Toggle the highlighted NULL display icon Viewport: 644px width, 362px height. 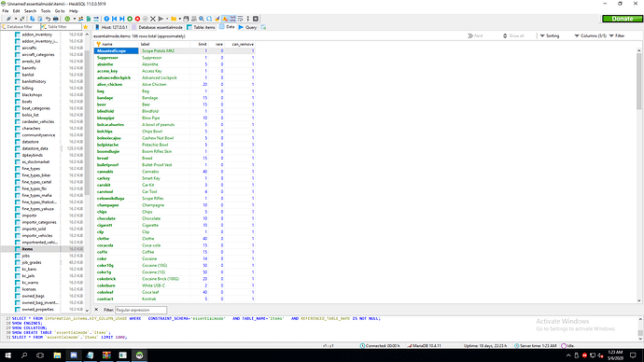point(225,19)
